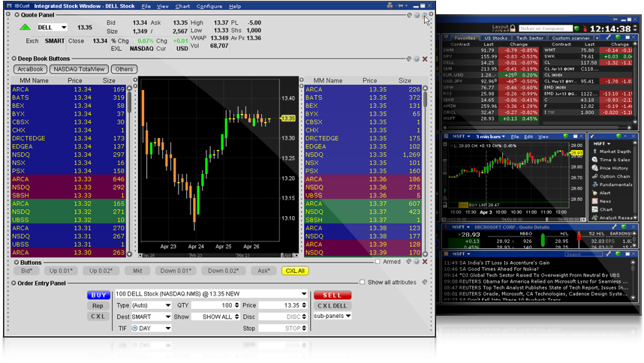Open Price History in the MSFT panel
Viewport: 644px width, 363px height.
tap(594, 168)
